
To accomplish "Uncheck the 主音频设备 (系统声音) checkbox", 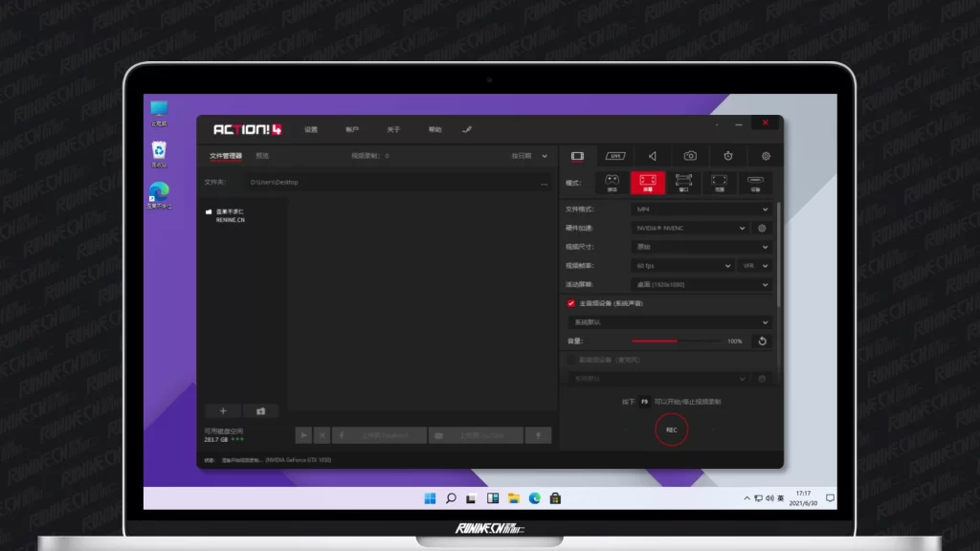I will click(571, 303).
